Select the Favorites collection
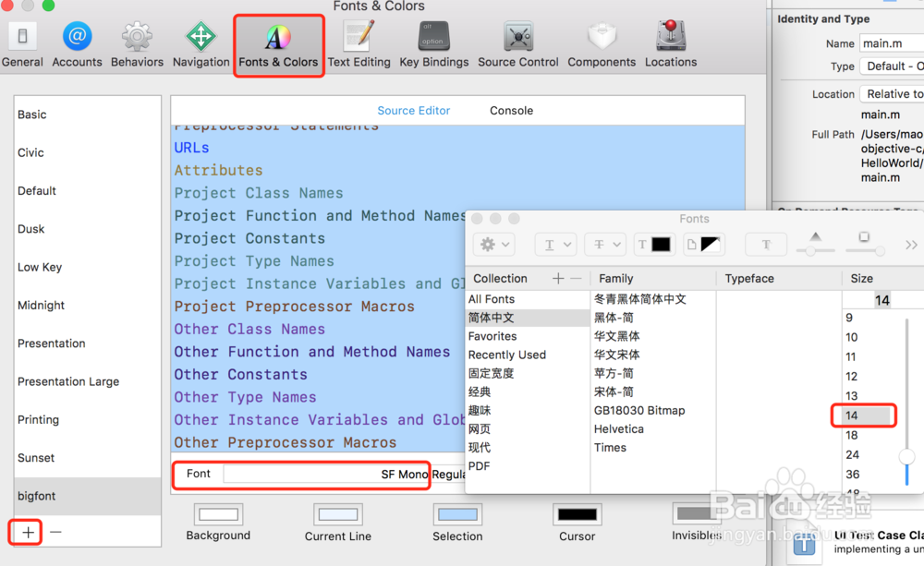Viewport: 924px width, 566px height. click(528, 336)
